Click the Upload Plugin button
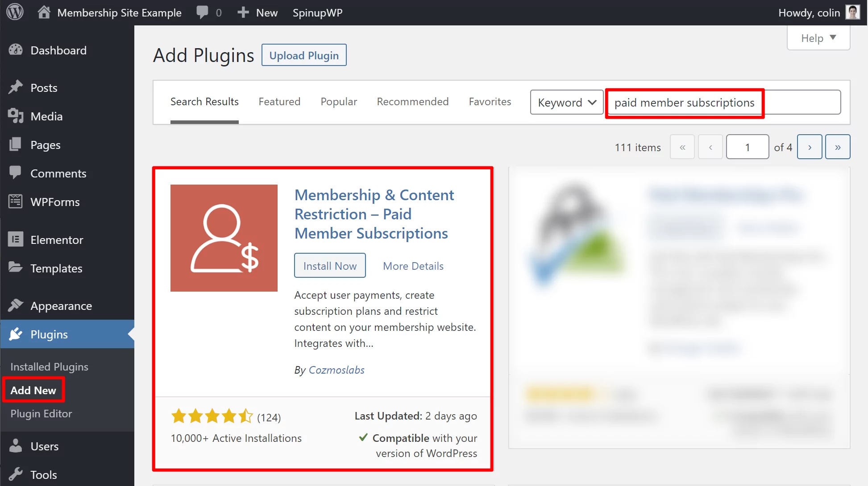The image size is (868, 486). point(304,55)
